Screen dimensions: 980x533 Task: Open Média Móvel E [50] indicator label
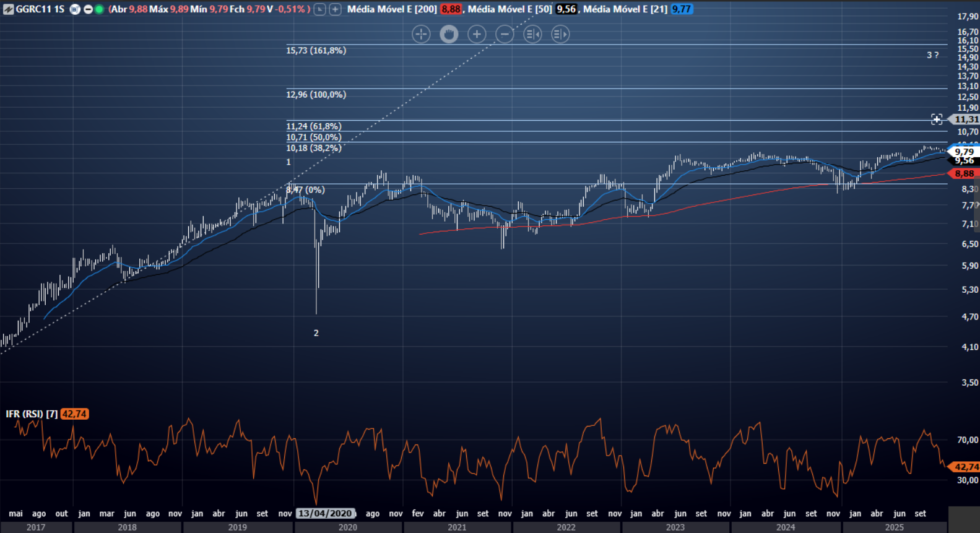click(510, 9)
